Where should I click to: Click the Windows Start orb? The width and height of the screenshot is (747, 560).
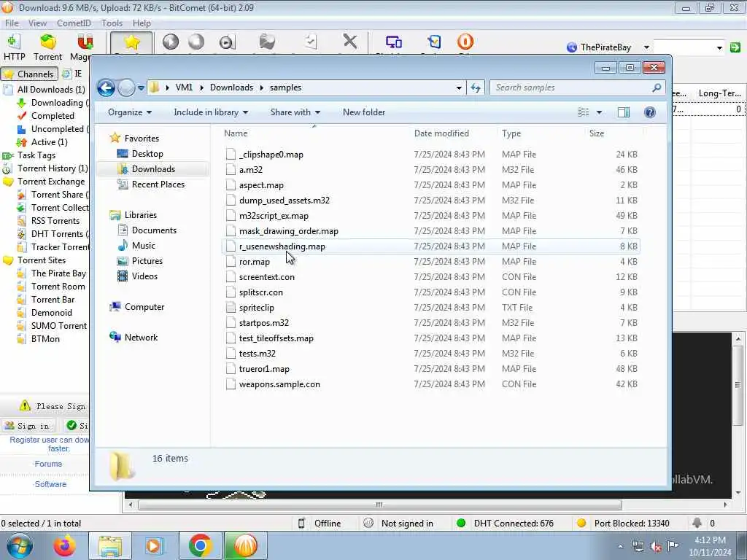(19, 545)
